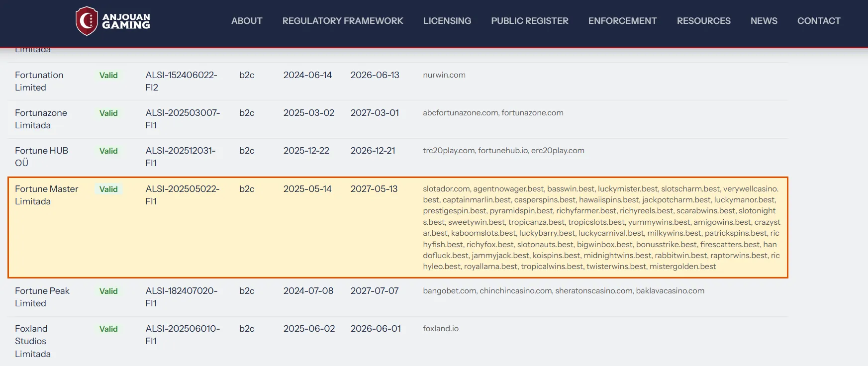
Task: Select the Fortune Master Limitada company name
Action: [47, 195]
